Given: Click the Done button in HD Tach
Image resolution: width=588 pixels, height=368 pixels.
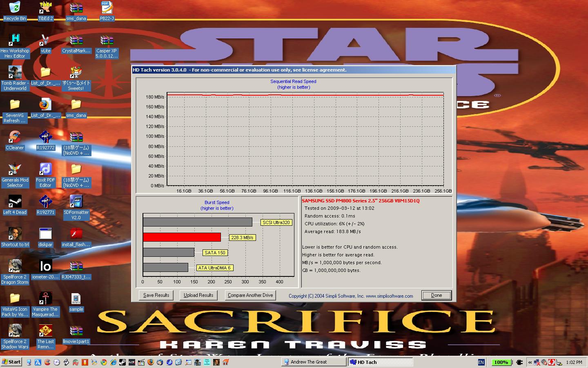Looking at the screenshot, I should (436, 295).
